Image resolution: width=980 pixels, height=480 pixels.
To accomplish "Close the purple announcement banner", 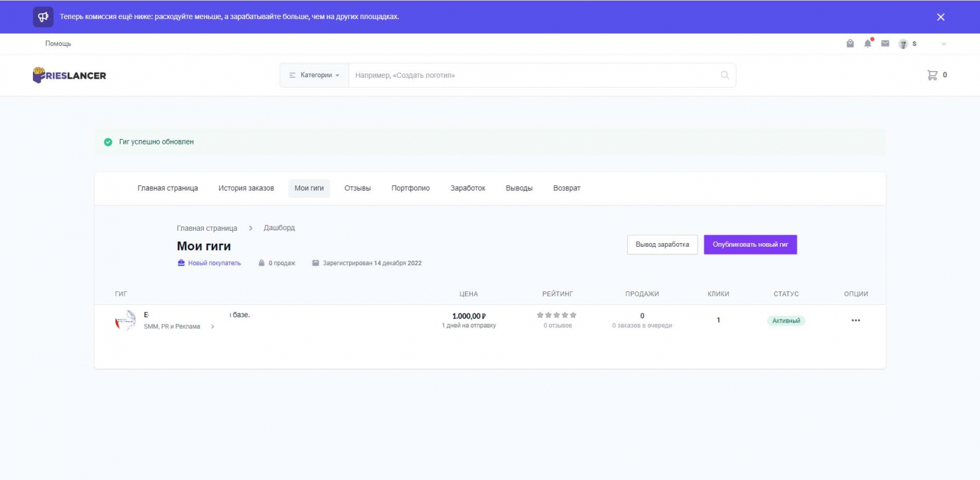I will [941, 17].
